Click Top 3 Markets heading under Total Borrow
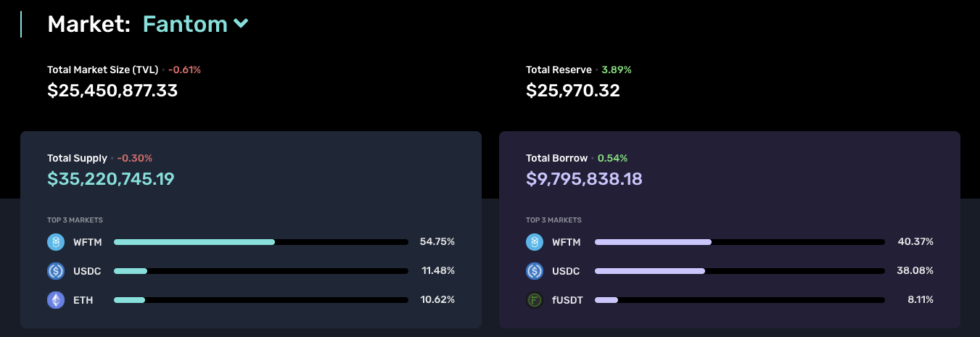 (x=553, y=220)
